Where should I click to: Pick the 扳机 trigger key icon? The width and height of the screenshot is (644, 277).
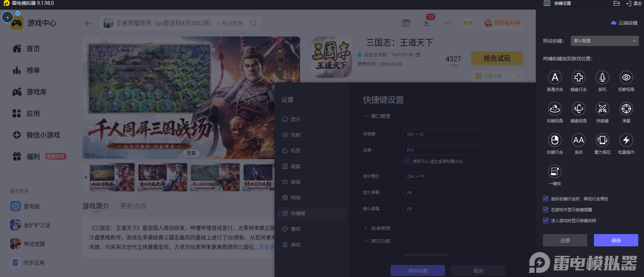coord(602,78)
